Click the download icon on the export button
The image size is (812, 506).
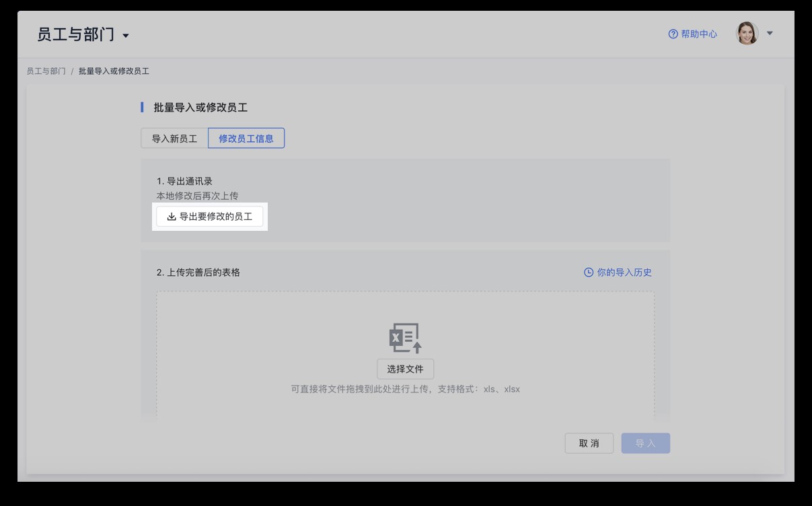(170, 217)
